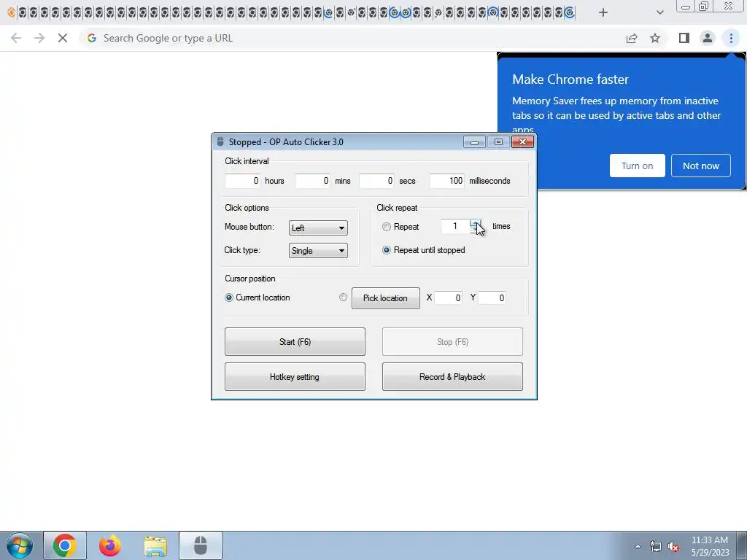This screenshot has height=560, width=747.
Task: Open Chrome profile avatar icon
Action: pyautogui.click(x=708, y=38)
